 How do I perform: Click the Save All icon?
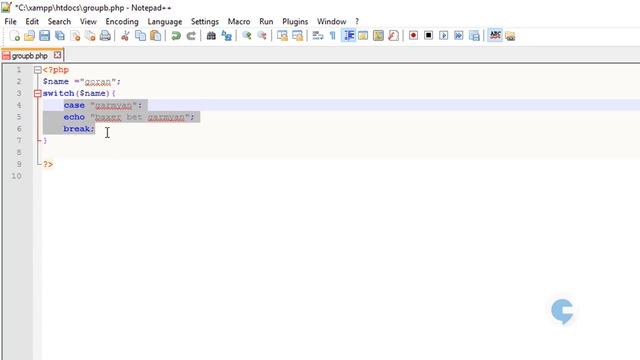tap(60, 36)
